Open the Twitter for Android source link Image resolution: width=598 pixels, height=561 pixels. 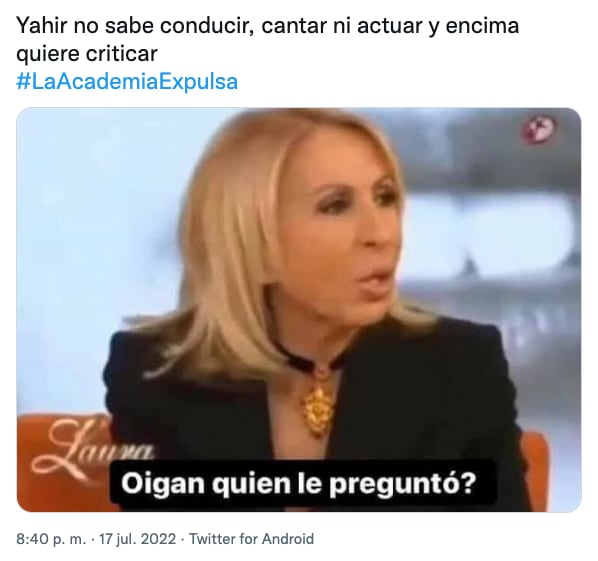[x=252, y=539]
